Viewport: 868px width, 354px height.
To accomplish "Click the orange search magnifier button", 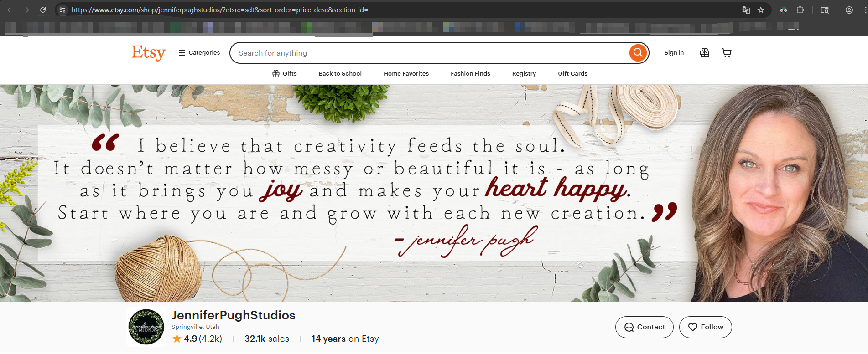I will click(638, 53).
